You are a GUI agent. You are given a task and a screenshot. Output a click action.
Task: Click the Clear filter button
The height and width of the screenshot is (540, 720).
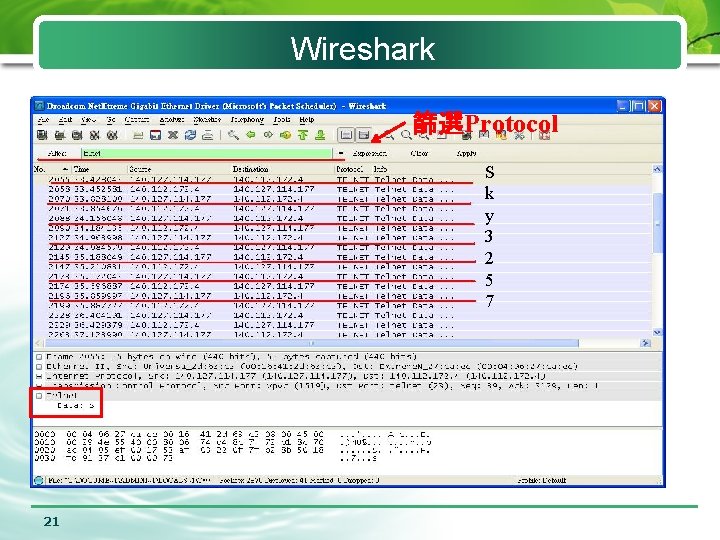[x=419, y=153]
